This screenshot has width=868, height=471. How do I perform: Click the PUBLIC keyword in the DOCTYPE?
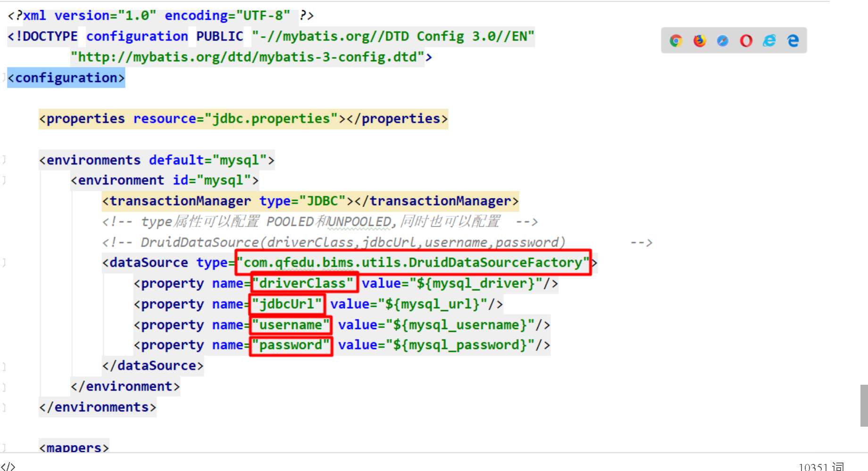tap(220, 36)
